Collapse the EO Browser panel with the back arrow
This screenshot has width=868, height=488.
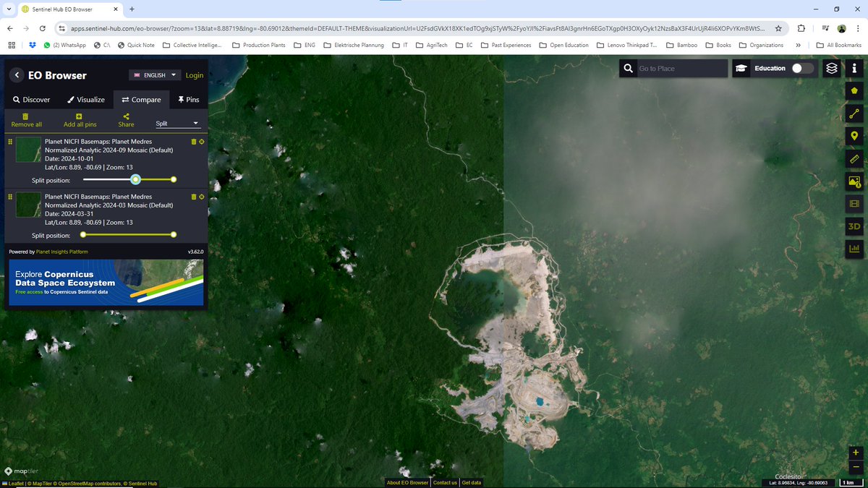[16, 75]
